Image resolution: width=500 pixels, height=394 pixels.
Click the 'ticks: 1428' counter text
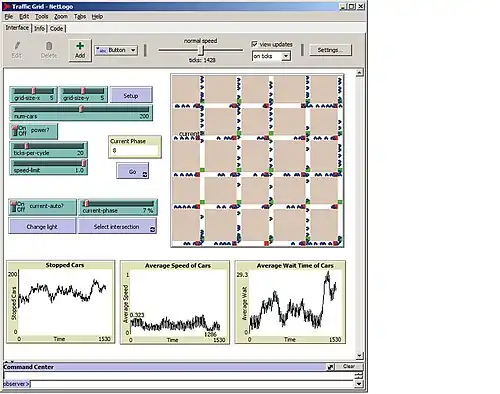point(202,60)
